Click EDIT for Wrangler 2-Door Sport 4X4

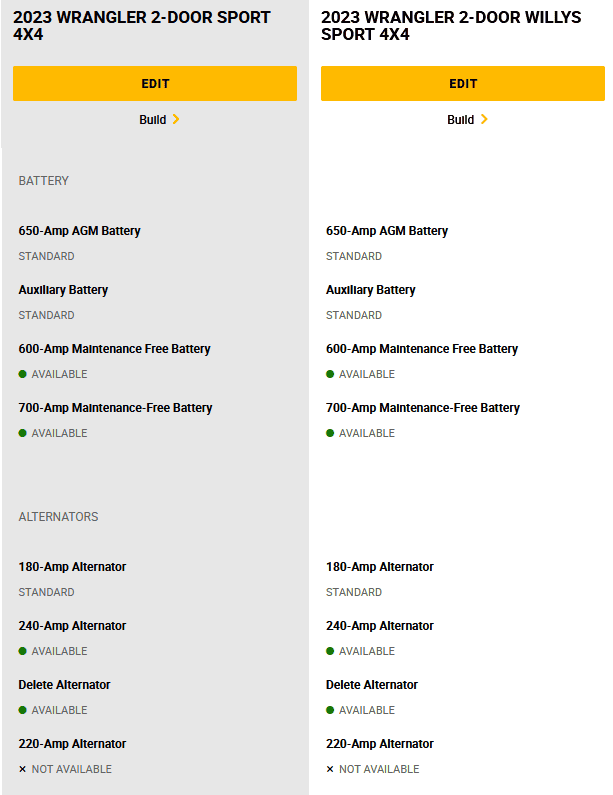[155, 83]
